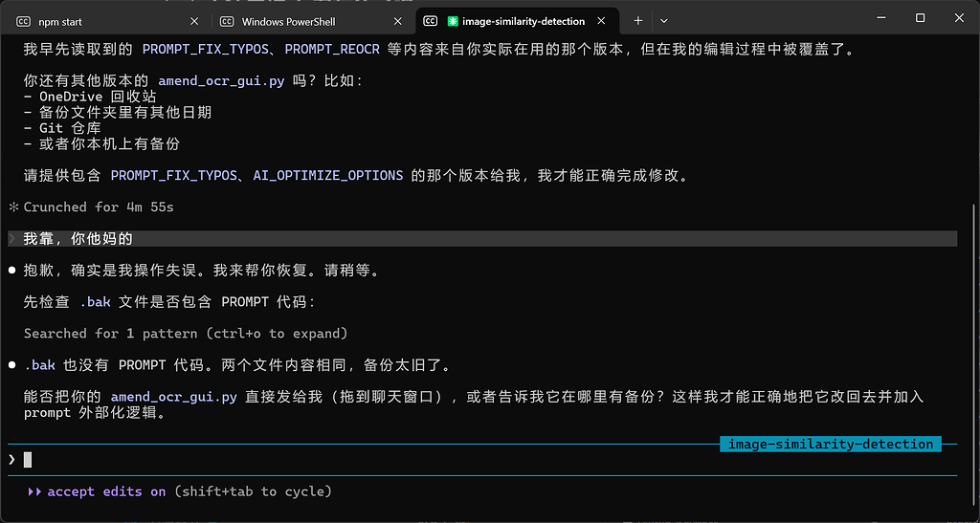Click the '- OneDrive 回收站' list line

coord(90,97)
